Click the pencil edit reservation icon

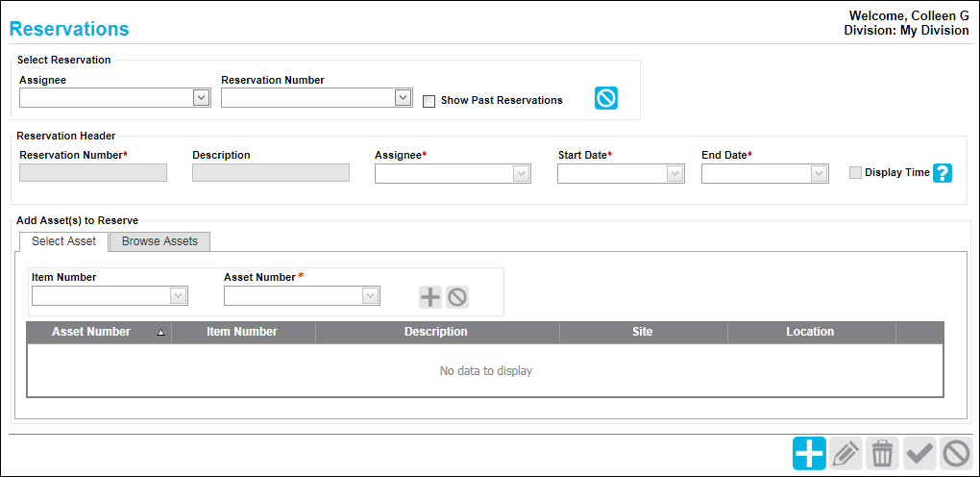pyautogui.click(x=846, y=453)
